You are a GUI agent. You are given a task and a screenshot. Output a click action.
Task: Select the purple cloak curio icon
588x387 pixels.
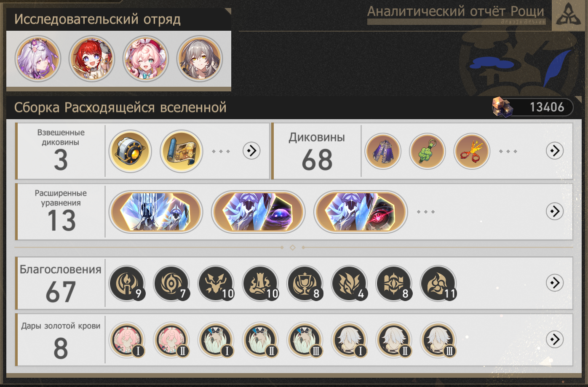[383, 151]
